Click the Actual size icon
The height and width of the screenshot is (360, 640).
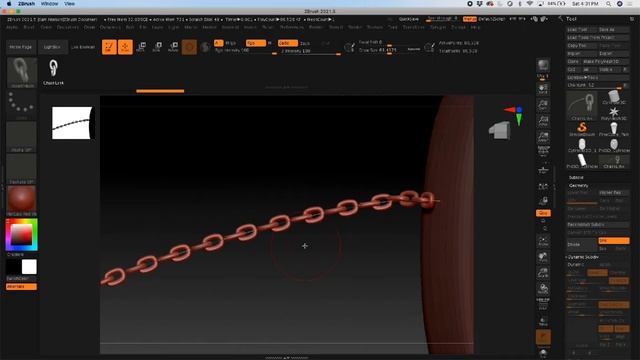[x=543, y=121]
